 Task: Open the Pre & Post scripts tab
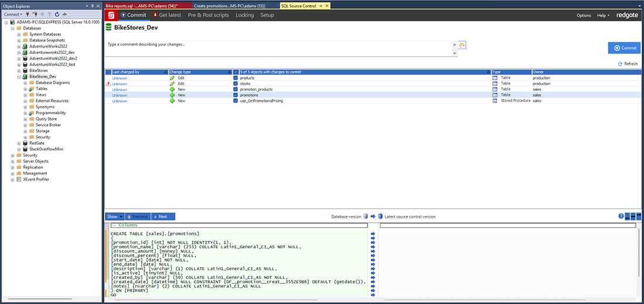pyautogui.click(x=208, y=15)
